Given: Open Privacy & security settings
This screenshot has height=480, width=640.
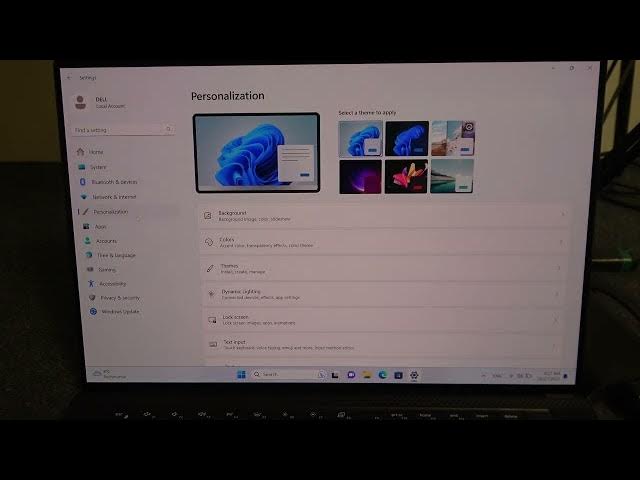Looking at the screenshot, I should pos(120,298).
